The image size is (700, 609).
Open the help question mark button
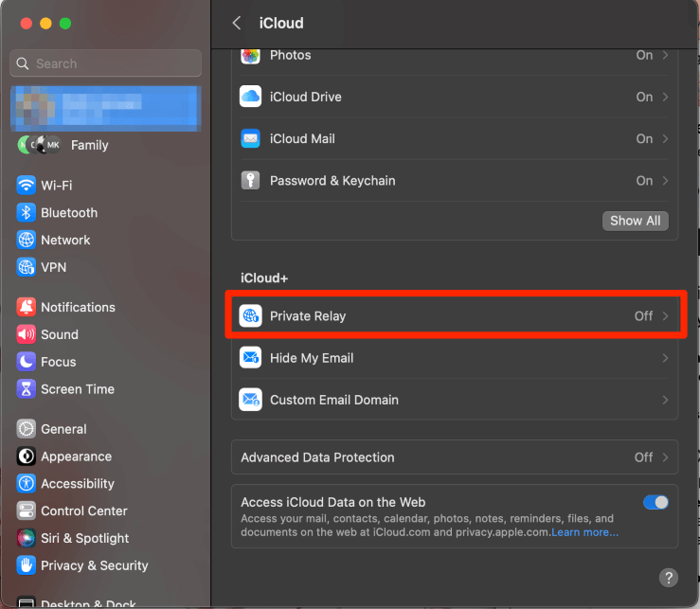[x=669, y=578]
